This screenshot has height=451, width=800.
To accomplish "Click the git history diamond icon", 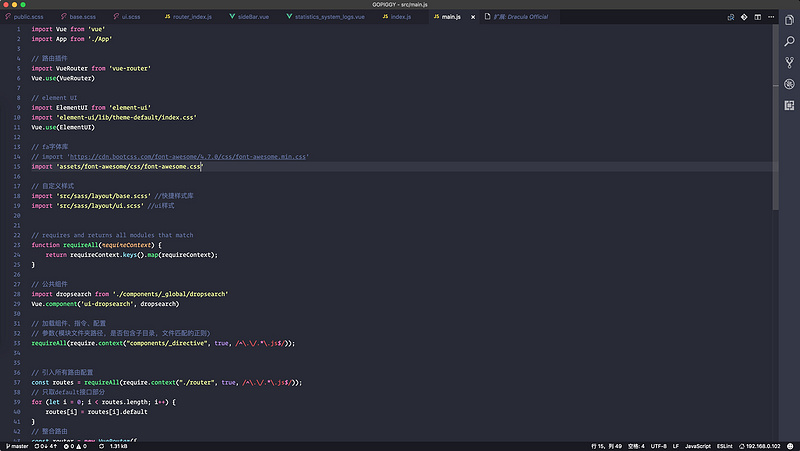I will tap(744, 17).
